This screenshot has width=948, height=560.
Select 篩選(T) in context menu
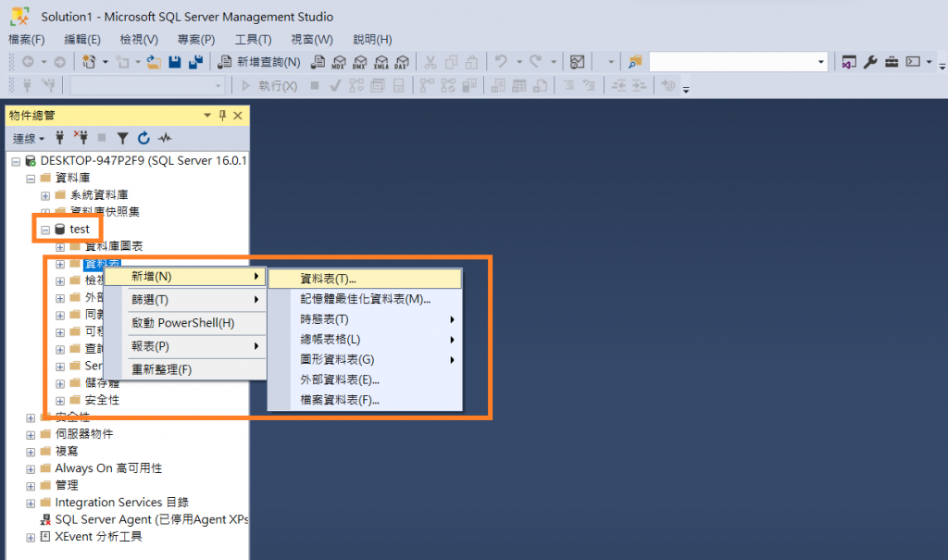pyautogui.click(x=185, y=299)
